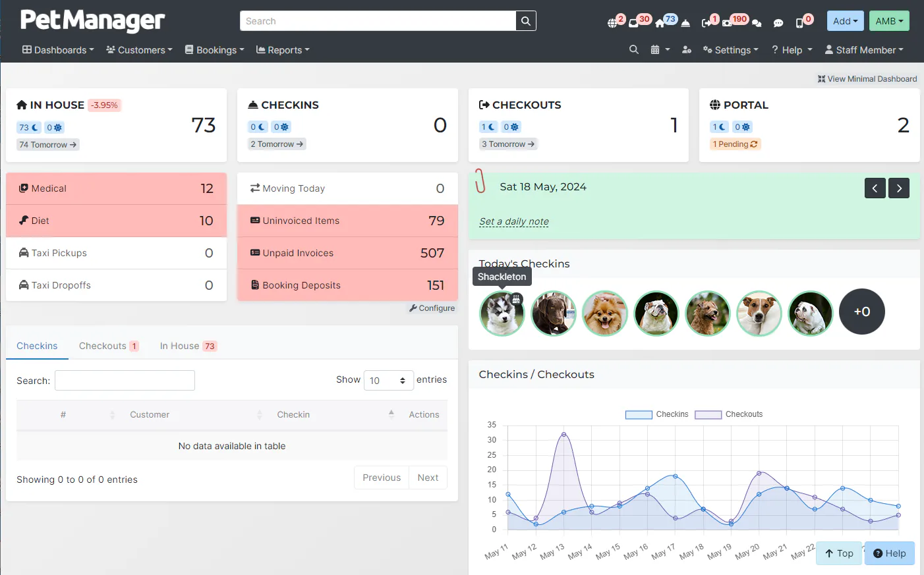The image size is (924, 575).
Task: Open the calendar icon in the navigation bar
Action: point(657,49)
